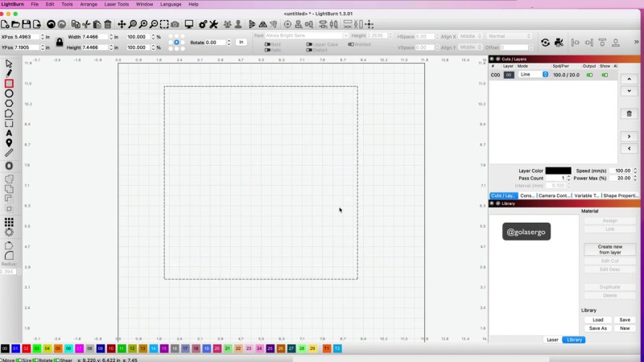Delete layer using Cuts panel trash icon
The image size is (644, 362).
tap(629, 113)
